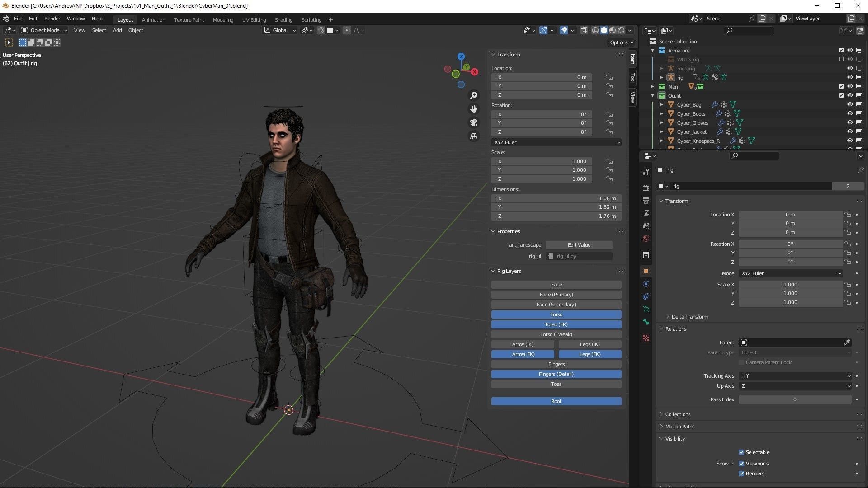Screen dimensions: 868x488
Task: Select solid viewport shading icon
Action: point(604,30)
